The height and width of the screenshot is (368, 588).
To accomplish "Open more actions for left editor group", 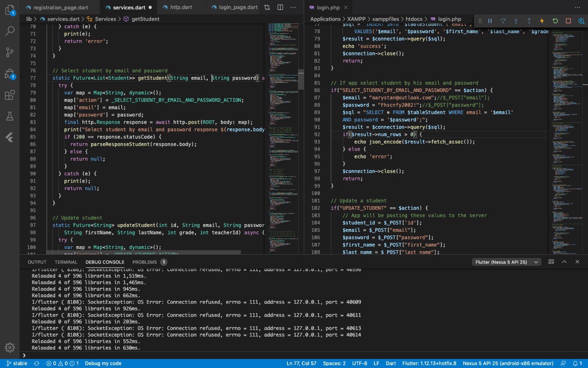I will click(293, 7).
